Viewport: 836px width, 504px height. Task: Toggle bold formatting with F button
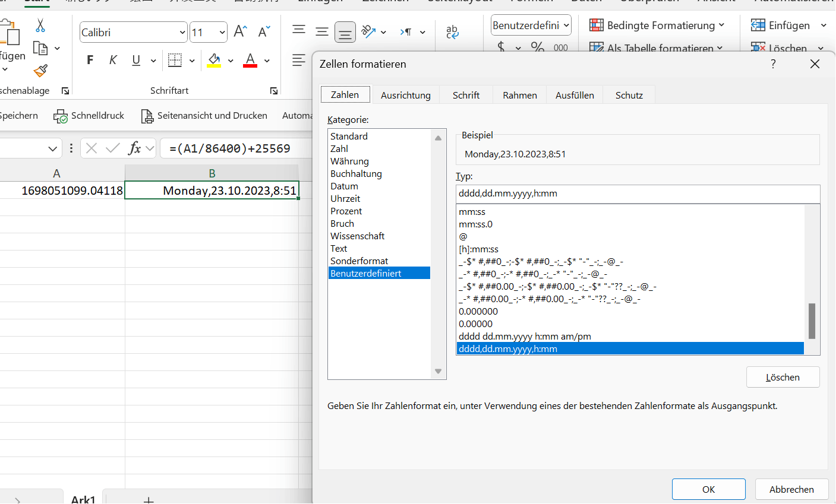click(90, 60)
